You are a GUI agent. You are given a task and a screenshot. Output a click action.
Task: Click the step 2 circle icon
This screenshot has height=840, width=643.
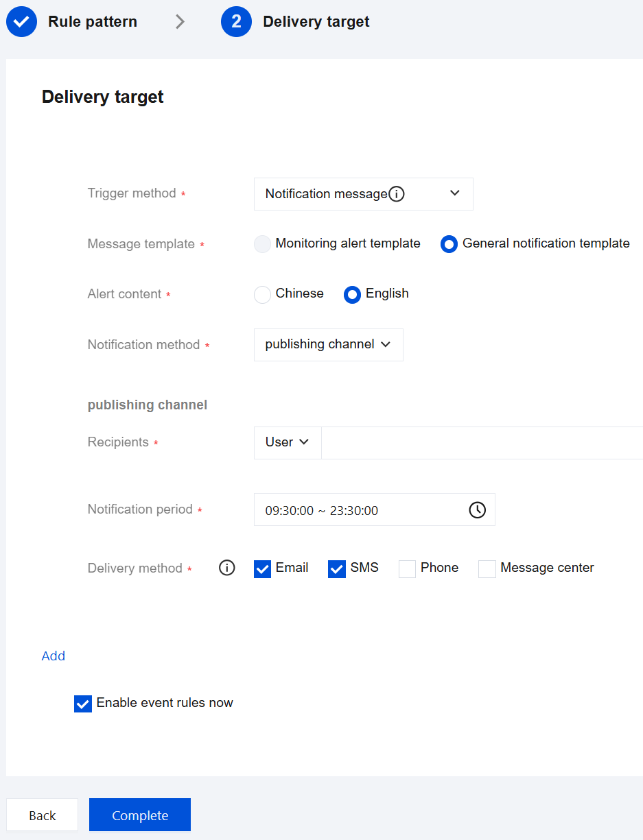pos(236,22)
